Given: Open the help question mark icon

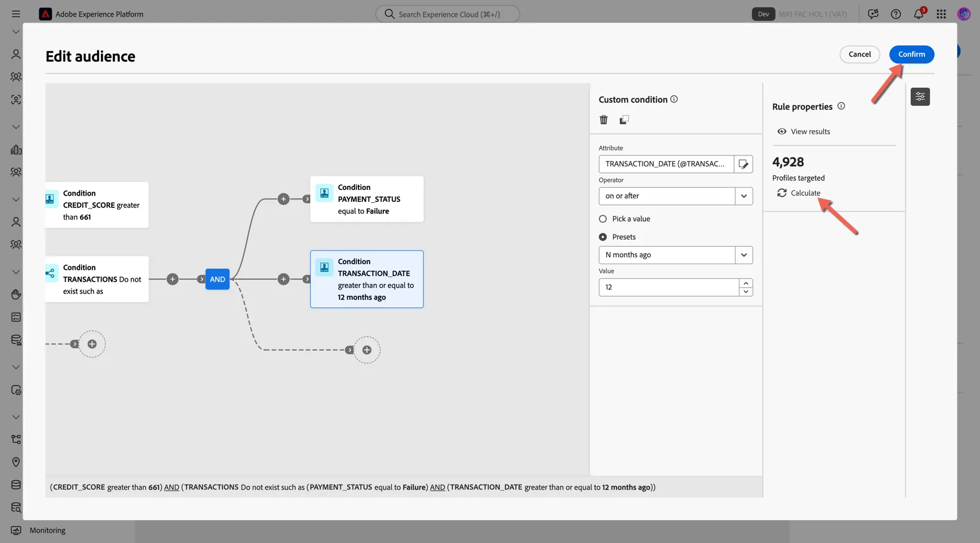Looking at the screenshot, I should [x=895, y=14].
